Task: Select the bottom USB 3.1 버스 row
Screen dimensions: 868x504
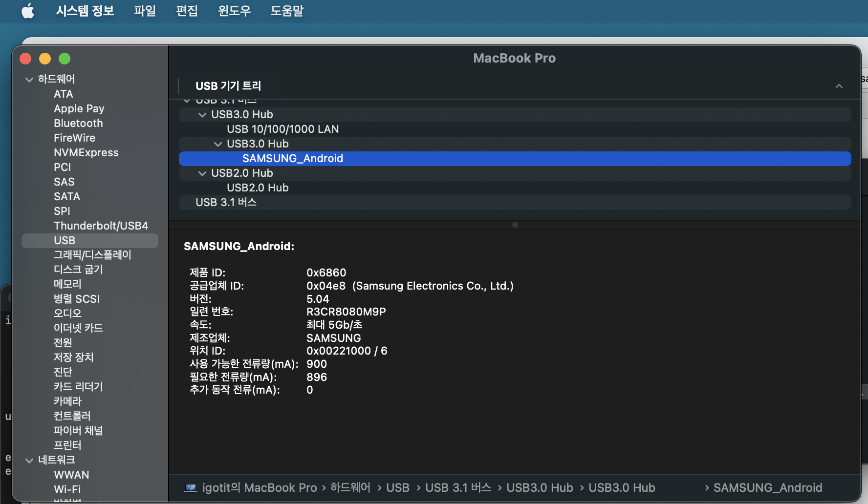Action: click(x=515, y=203)
